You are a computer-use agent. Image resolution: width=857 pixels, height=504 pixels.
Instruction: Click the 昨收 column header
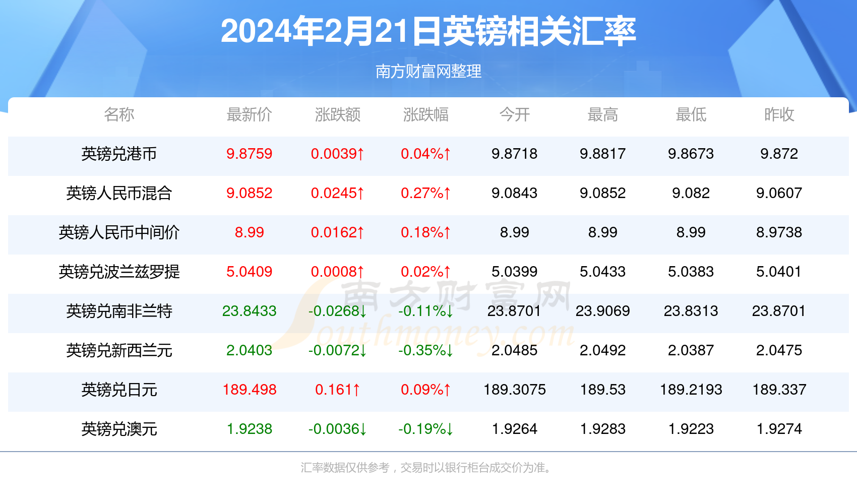(x=779, y=114)
